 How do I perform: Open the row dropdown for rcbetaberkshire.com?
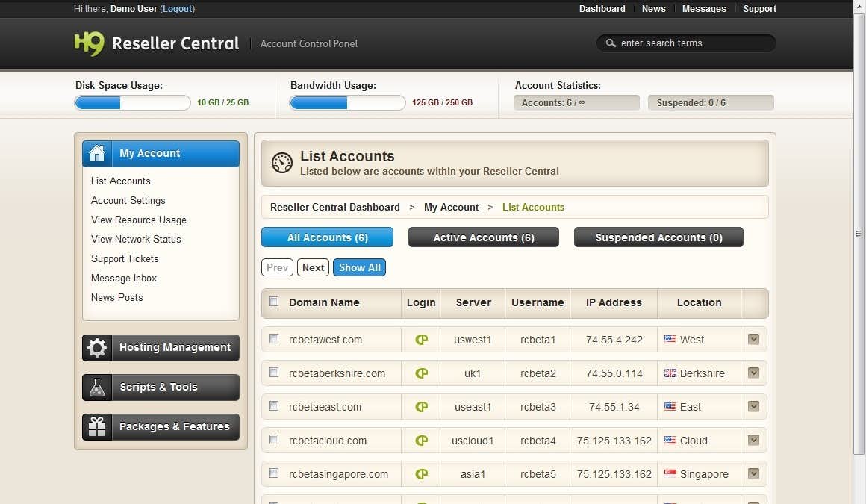click(x=753, y=373)
